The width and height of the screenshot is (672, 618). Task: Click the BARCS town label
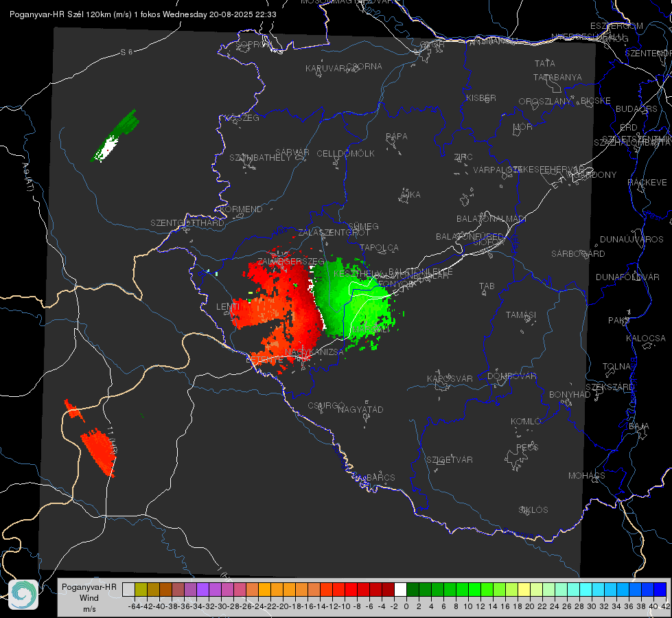(x=380, y=477)
